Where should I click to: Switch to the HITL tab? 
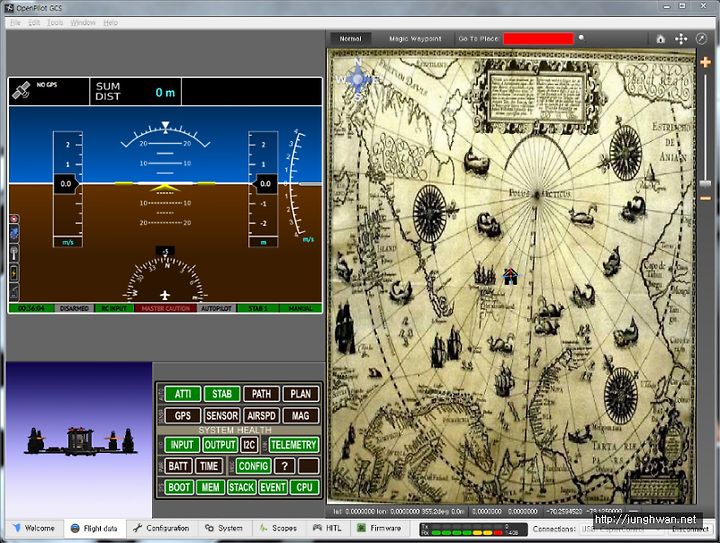[327, 528]
